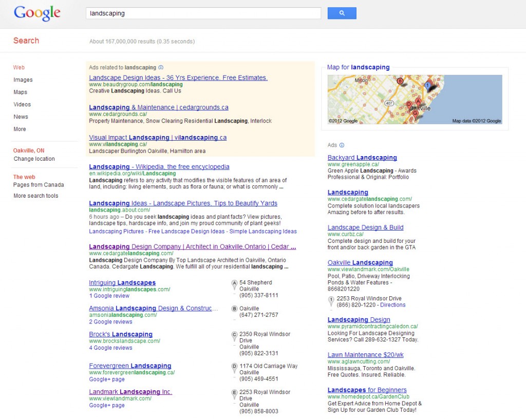Image resolution: width=526 pixels, height=420 pixels.
Task: Click the red Search label
Action: pyautogui.click(x=26, y=41)
